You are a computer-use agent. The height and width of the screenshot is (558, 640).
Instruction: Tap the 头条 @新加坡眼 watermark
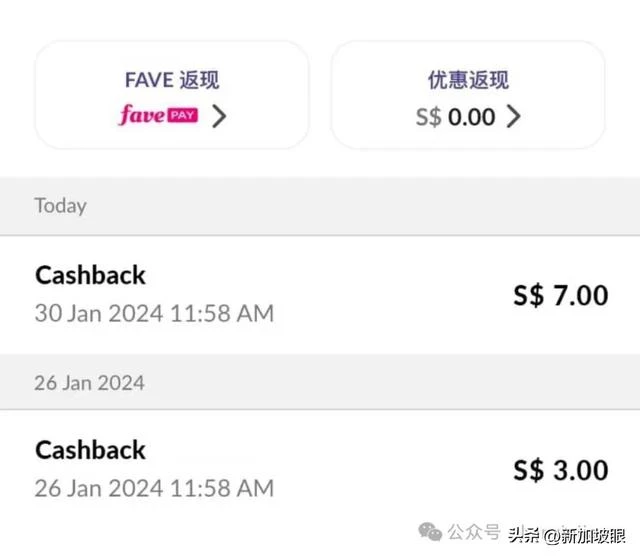tap(567, 535)
